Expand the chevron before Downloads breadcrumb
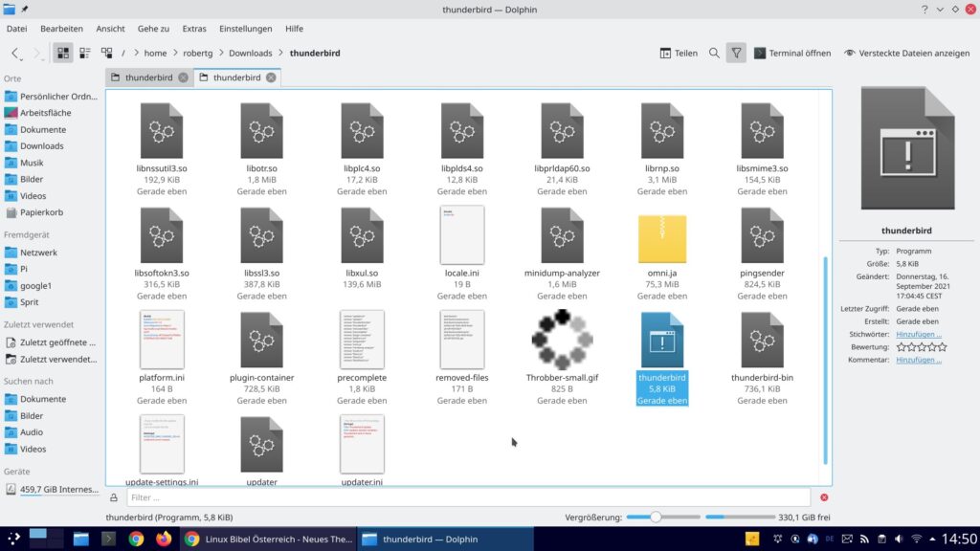Screen dimensions: 980x551 coord(221,54)
